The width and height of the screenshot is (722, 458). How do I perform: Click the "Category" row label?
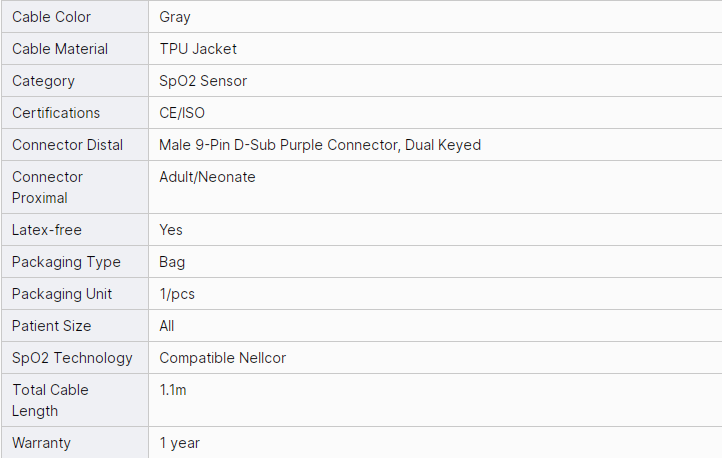(43, 81)
